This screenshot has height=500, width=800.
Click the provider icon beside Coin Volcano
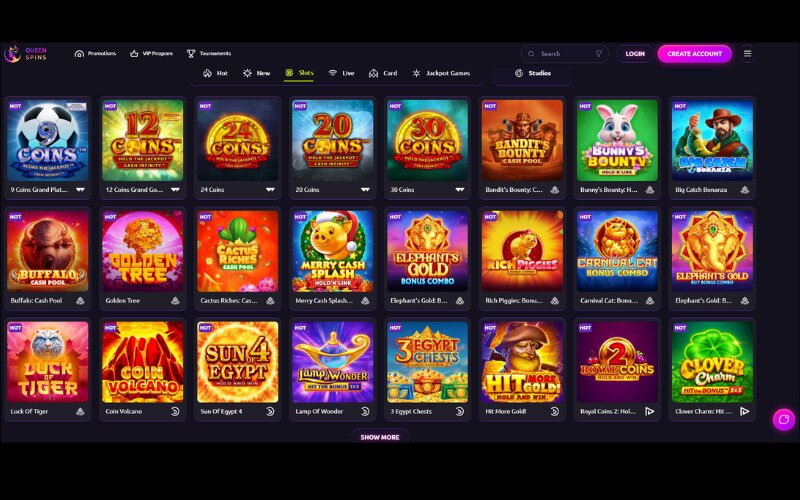point(175,411)
